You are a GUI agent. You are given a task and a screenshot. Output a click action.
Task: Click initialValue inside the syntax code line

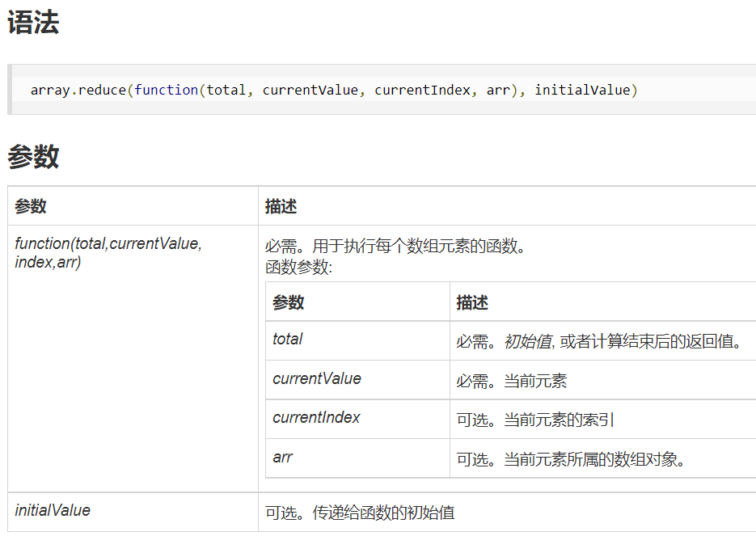(582, 90)
